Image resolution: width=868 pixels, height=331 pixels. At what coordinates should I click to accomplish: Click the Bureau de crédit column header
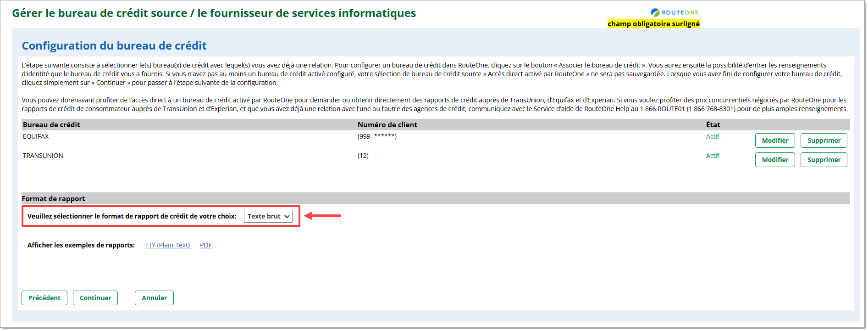[51, 125]
